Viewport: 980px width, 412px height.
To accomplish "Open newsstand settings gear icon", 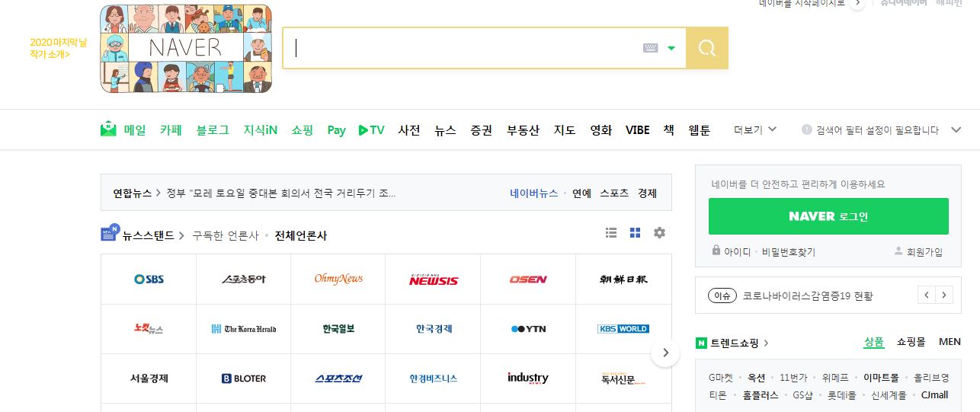I will 659,232.
